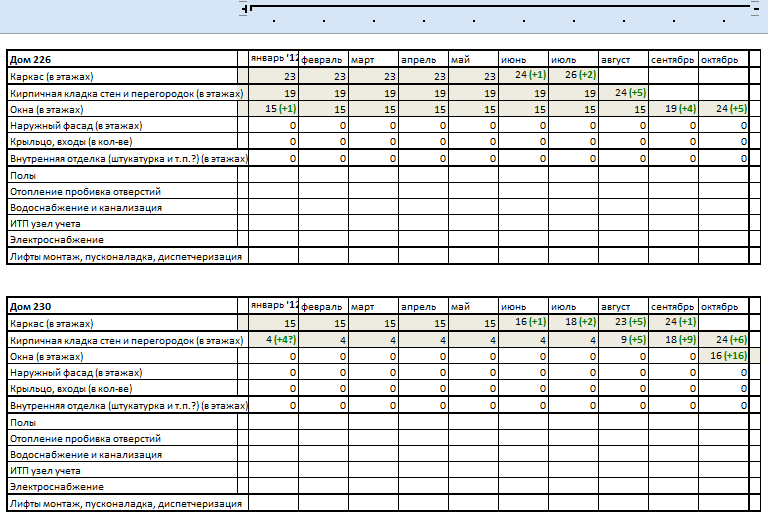This screenshot has width=768, height=516.
Task: Select the "18 (+9)" сентябрь cell
Action: (x=673, y=340)
